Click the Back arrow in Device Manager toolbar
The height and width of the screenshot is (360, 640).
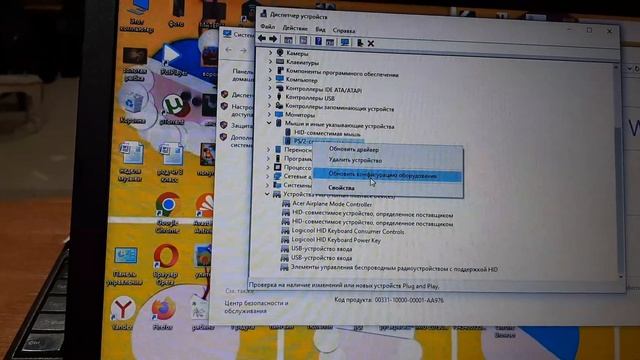click(262, 38)
